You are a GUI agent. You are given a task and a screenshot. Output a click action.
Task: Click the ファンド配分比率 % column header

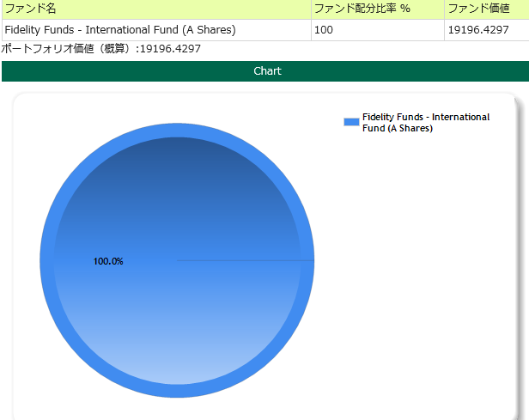[362, 9]
